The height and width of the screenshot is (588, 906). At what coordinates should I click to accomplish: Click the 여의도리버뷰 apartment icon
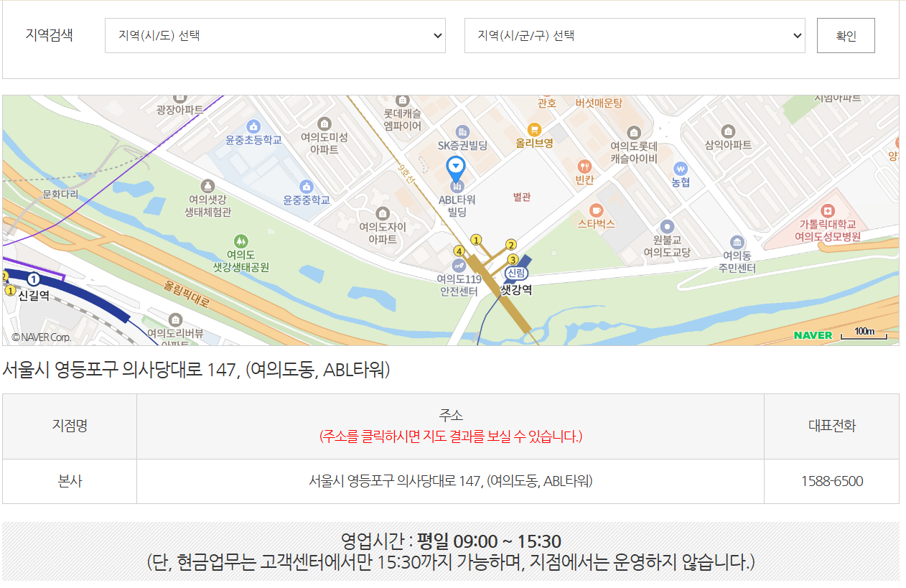click(x=175, y=320)
